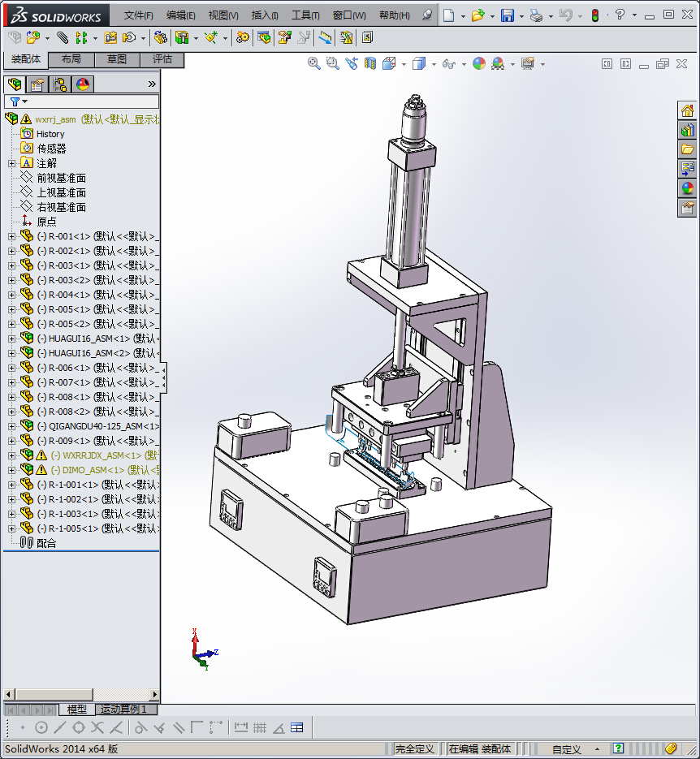Click the Section View icon

point(370,63)
